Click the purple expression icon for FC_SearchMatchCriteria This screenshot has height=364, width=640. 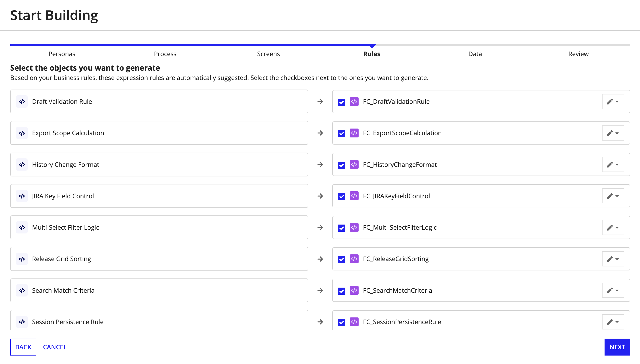(354, 290)
